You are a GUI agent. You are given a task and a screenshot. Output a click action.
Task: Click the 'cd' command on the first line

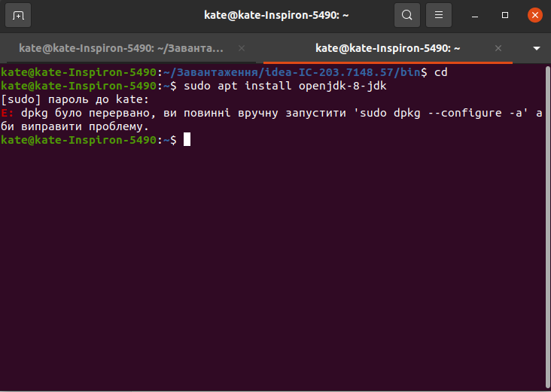click(441, 72)
